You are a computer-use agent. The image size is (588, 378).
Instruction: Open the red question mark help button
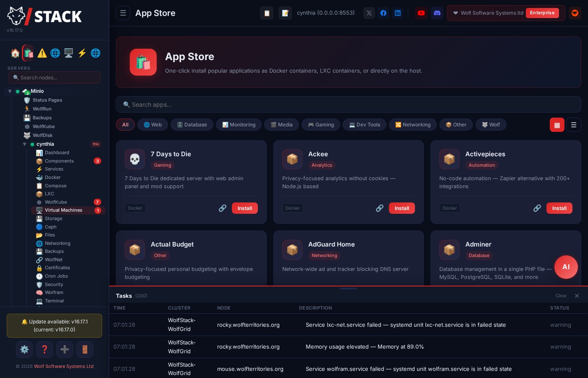45,349
